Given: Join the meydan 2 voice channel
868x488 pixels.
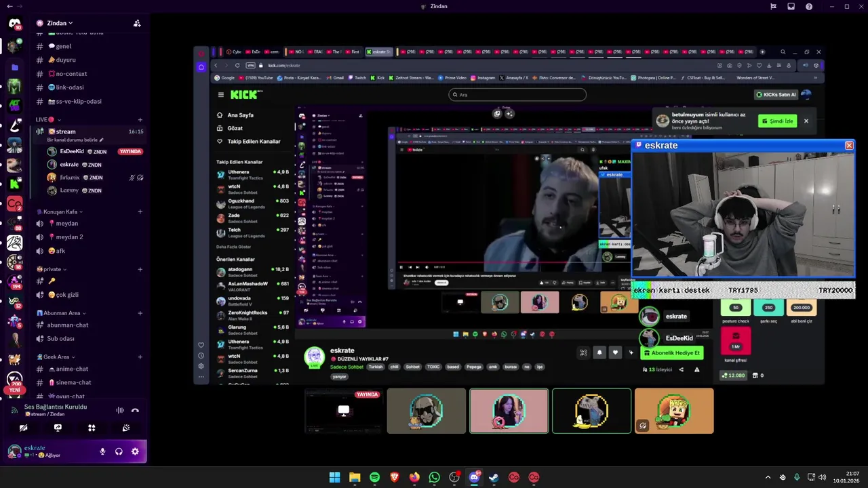Looking at the screenshot, I should click(90, 237).
